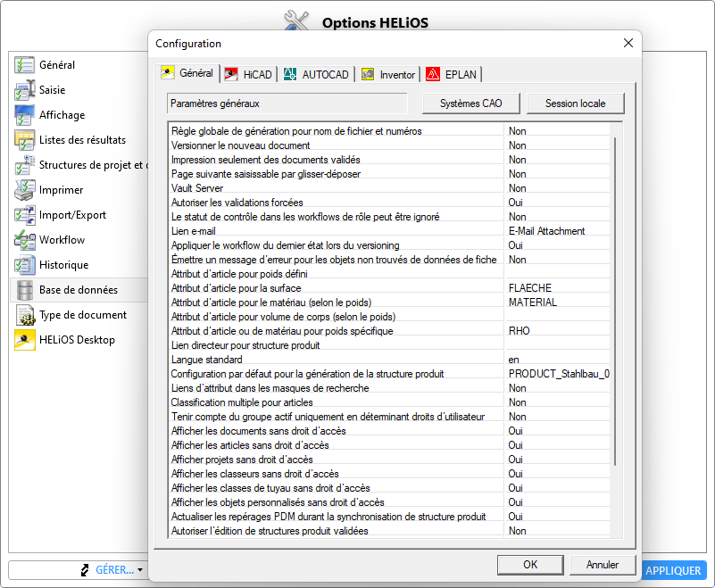This screenshot has height=588, width=715.
Task: Open the Inventor tab
Action: (x=388, y=74)
